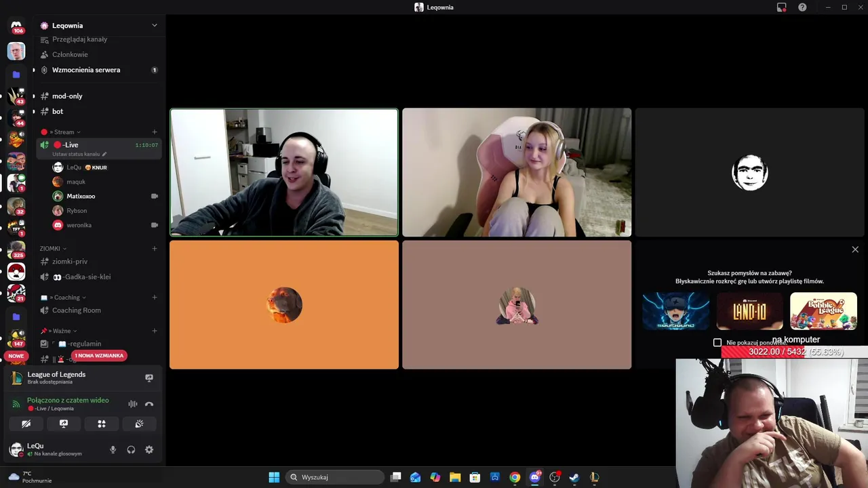This screenshot has width=868, height=488.
Task: Launch the Land-io activity thumbnail
Action: tap(749, 311)
